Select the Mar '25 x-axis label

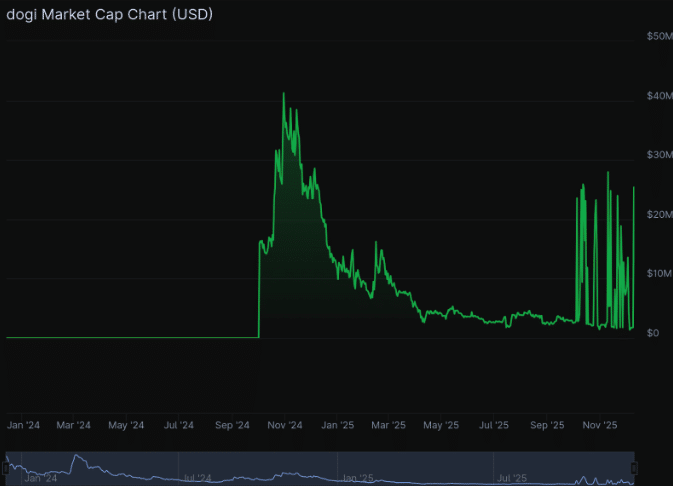pos(389,425)
